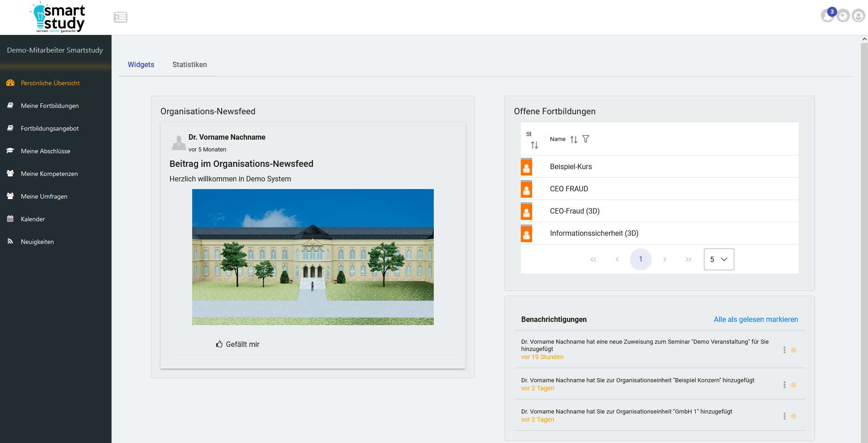Click the vertical page scrollbar
Viewport: 868px width, 443px height.
click(x=864, y=227)
